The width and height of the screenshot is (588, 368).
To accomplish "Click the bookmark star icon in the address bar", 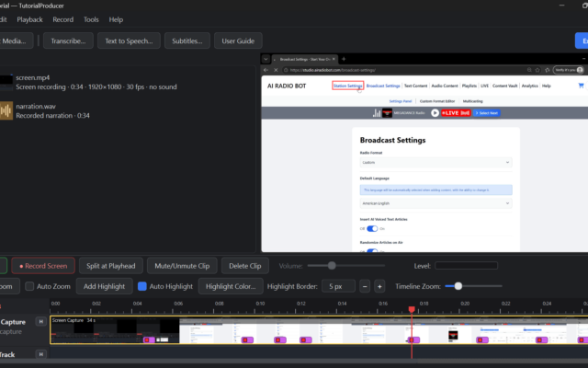I will [x=537, y=70].
